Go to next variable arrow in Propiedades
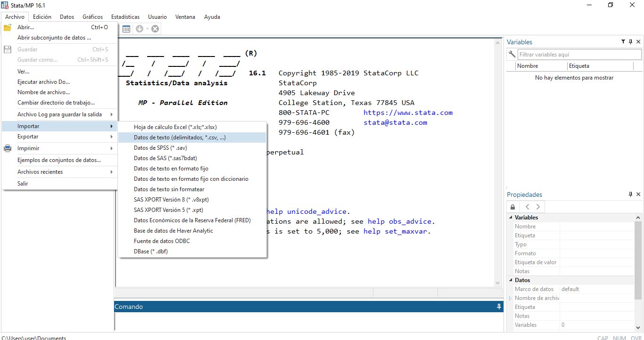Image resolution: width=644 pixels, height=340 pixels. 538,207
